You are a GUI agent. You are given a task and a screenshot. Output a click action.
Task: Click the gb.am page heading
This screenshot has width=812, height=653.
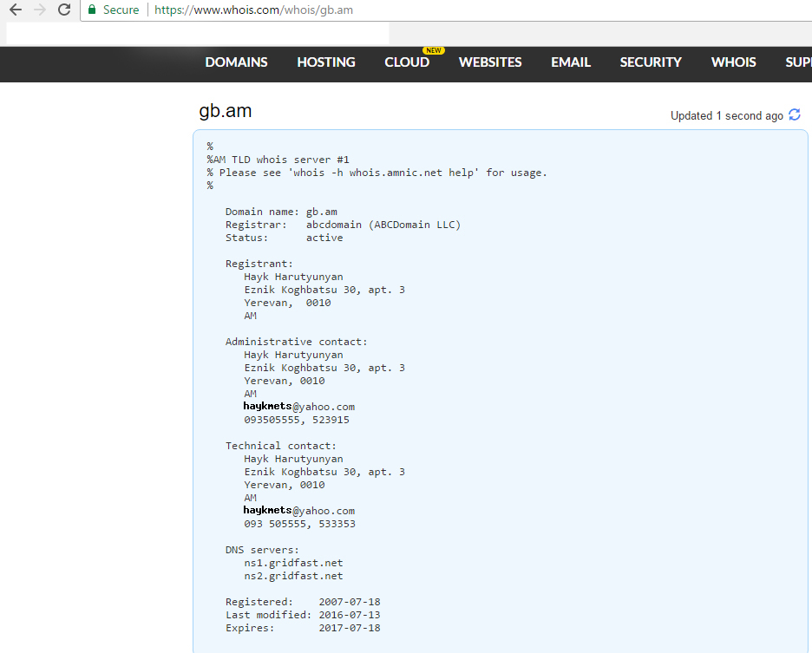(x=226, y=111)
